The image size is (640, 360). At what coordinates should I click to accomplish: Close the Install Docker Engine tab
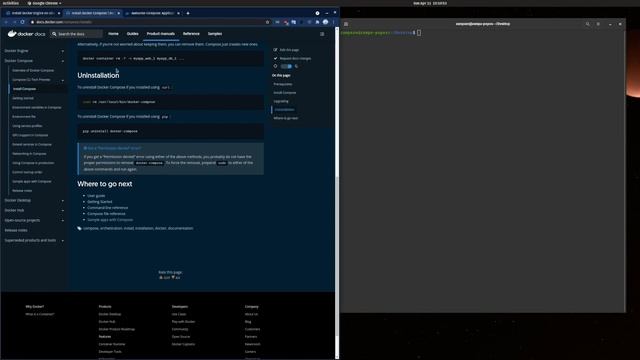[59, 13]
